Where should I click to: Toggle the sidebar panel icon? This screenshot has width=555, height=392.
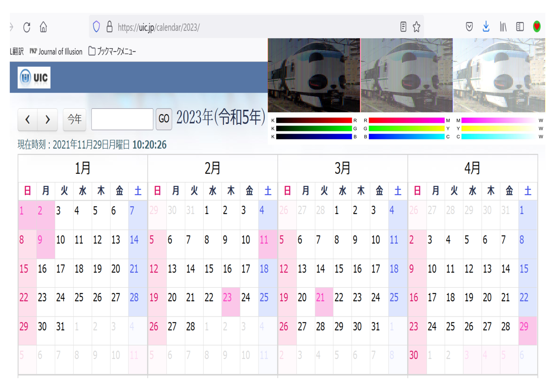pyautogui.click(x=520, y=27)
